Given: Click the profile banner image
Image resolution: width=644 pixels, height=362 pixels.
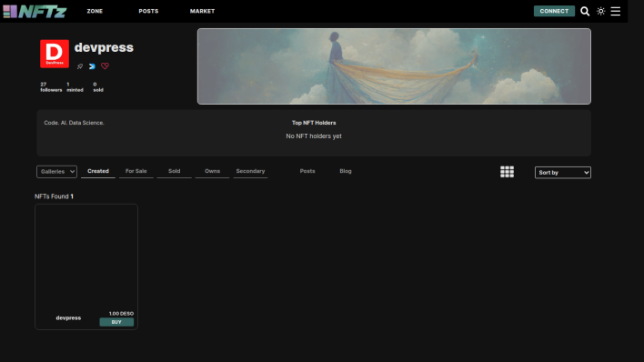Looking at the screenshot, I should coord(394,66).
